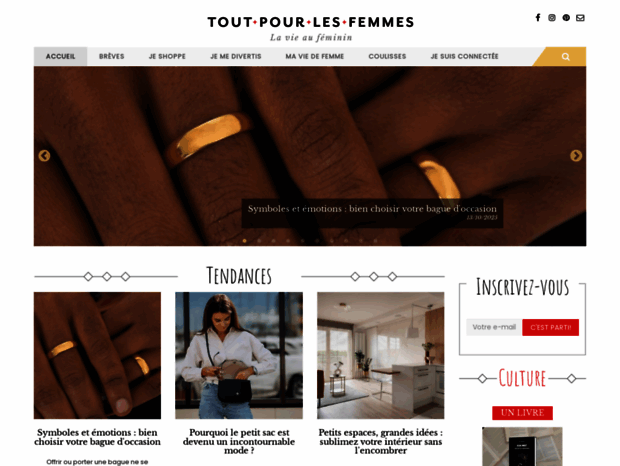The width and height of the screenshot is (620, 466).
Task: Click the envelope contact icon
Action: point(580,18)
